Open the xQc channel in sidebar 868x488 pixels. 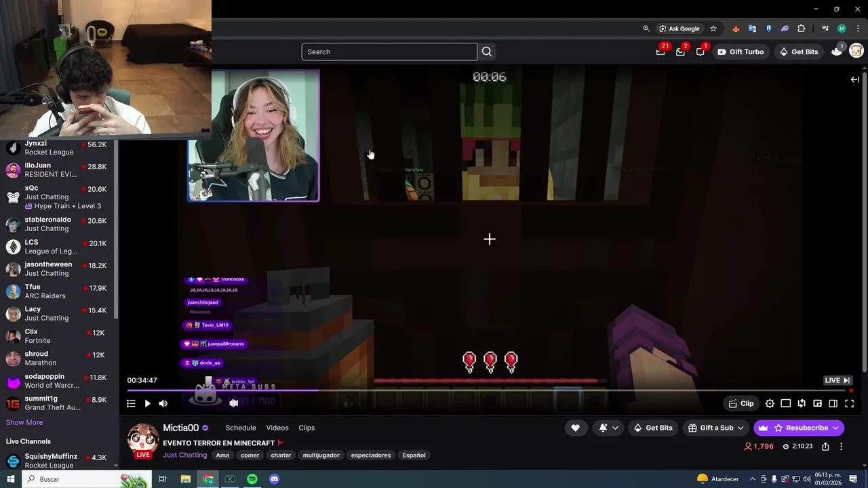pyautogui.click(x=59, y=197)
